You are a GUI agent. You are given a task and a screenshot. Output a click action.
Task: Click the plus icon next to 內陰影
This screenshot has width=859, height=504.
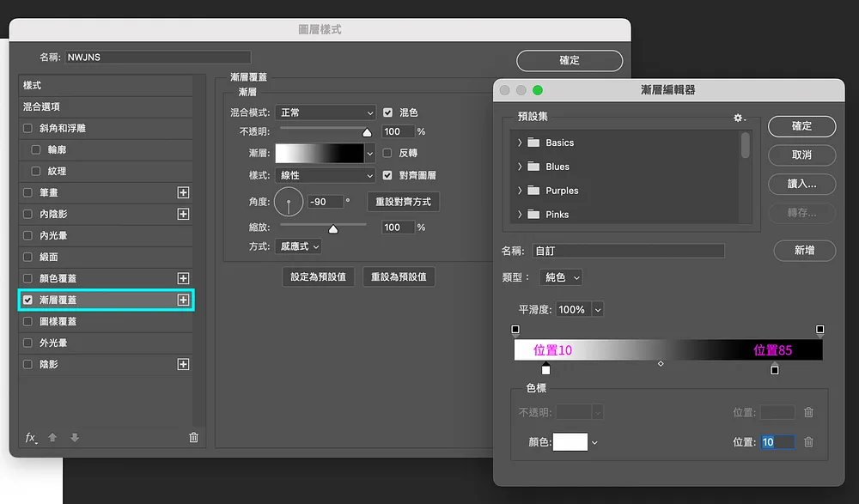[183, 214]
